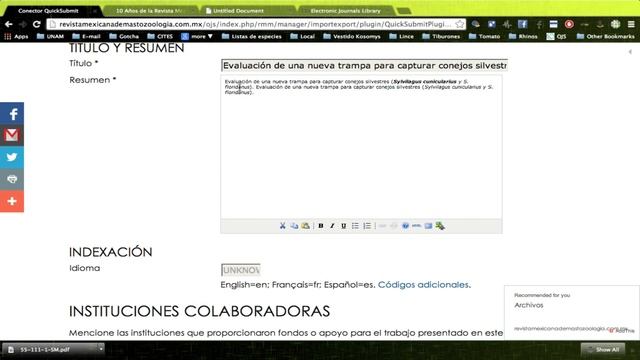Open the Apps shortcut in bookmarks bar
Image resolution: width=640 pixels, height=360 pixels.
16,36
